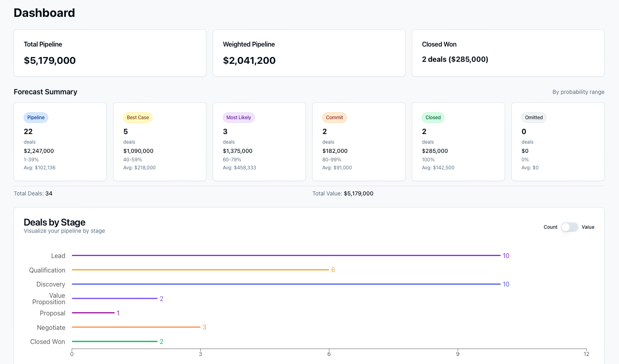
Task: Open the Closed Won summary card
Action: (508, 53)
